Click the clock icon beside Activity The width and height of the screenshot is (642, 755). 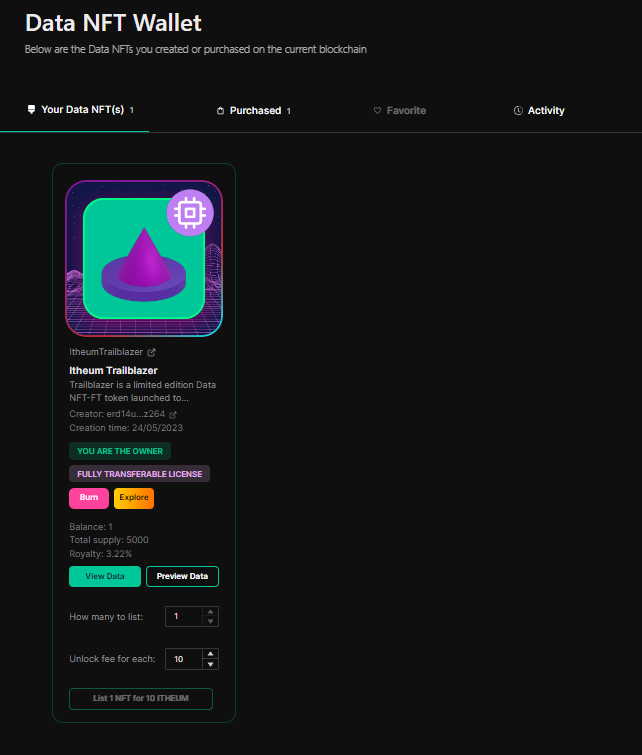[518, 111]
